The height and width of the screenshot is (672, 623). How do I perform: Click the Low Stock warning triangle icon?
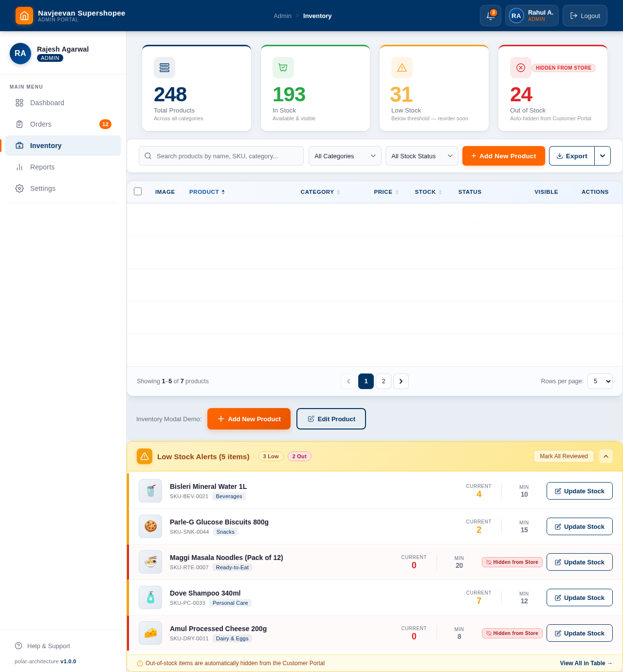(x=402, y=68)
